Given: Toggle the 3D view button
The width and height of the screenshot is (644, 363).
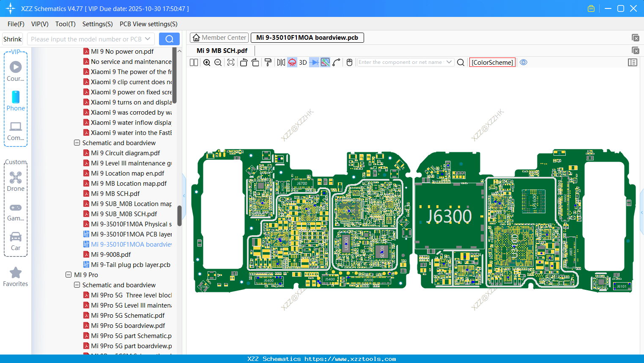Looking at the screenshot, I should pos(303,63).
